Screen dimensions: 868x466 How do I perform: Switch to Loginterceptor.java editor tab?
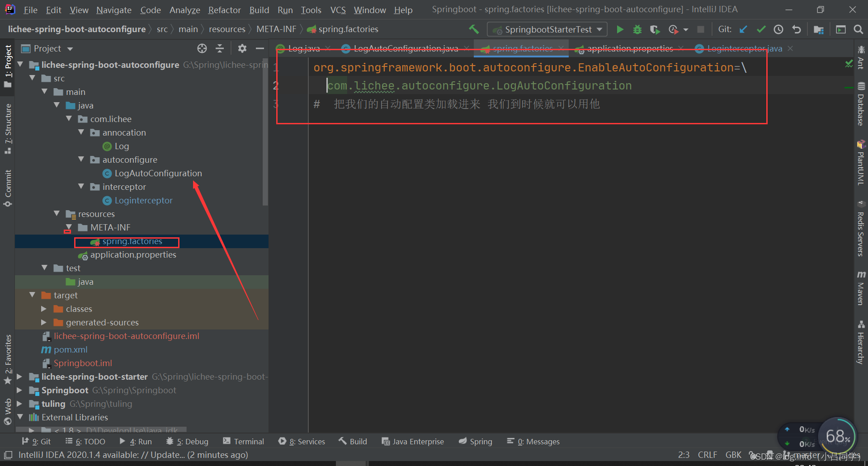click(744, 48)
